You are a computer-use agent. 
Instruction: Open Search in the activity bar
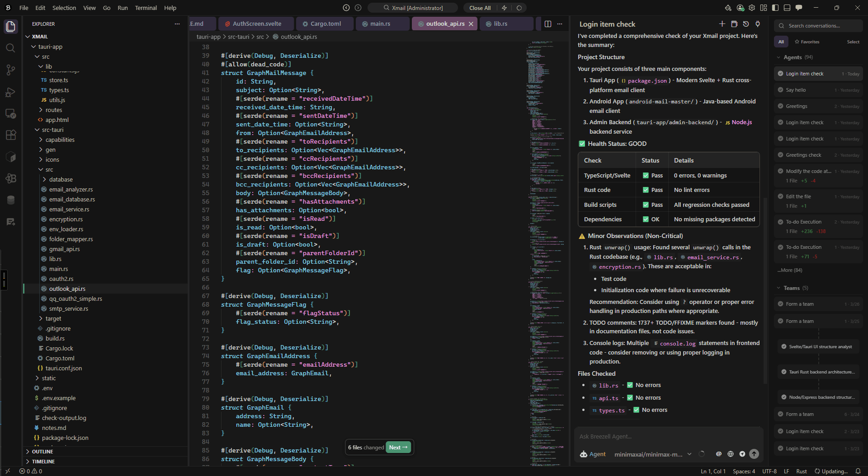(11, 48)
